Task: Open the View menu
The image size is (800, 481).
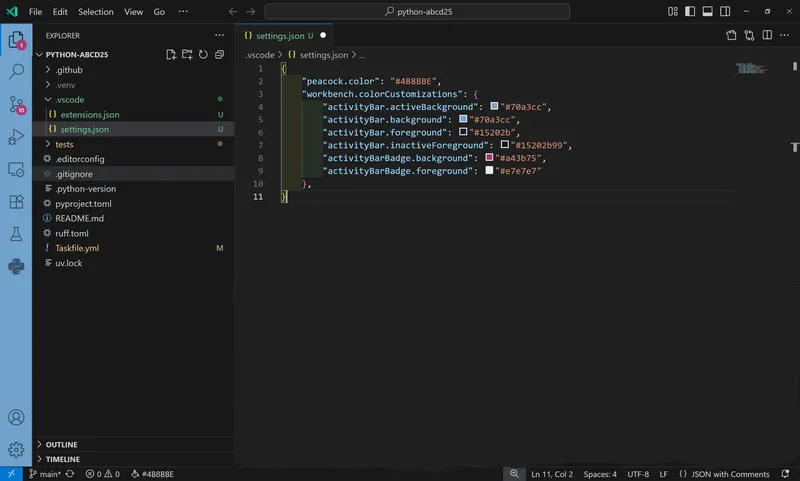Action: [133, 11]
